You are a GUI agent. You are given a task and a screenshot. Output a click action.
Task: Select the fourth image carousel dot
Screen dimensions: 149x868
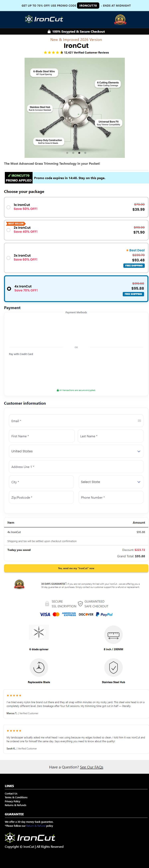(85, 153)
